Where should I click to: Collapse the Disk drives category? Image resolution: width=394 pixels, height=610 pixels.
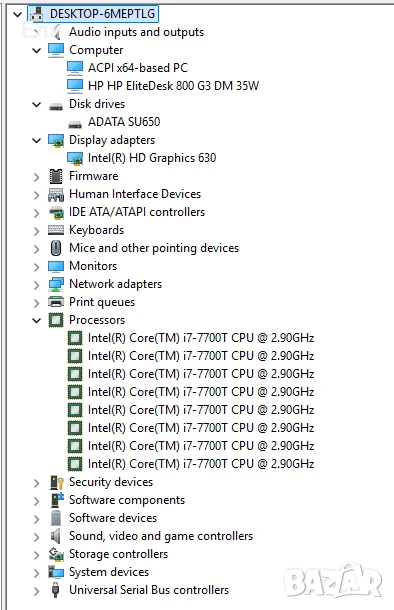(37, 105)
